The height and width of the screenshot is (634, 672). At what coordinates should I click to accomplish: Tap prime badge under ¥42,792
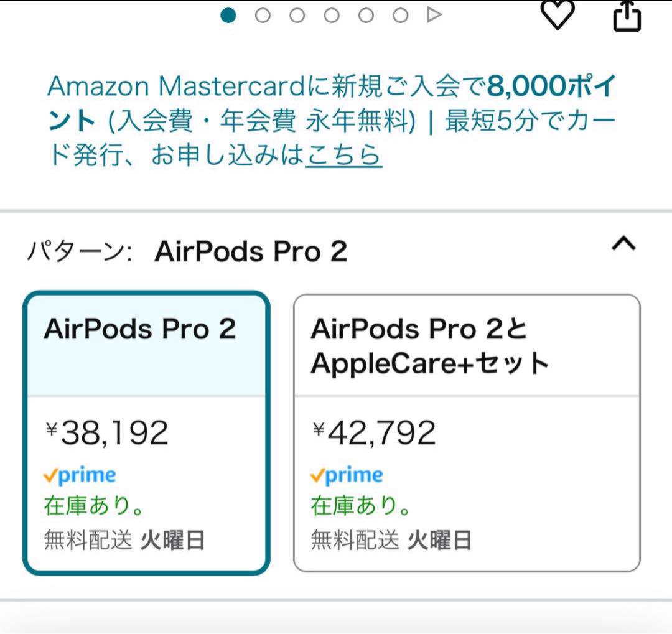[x=347, y=475]
